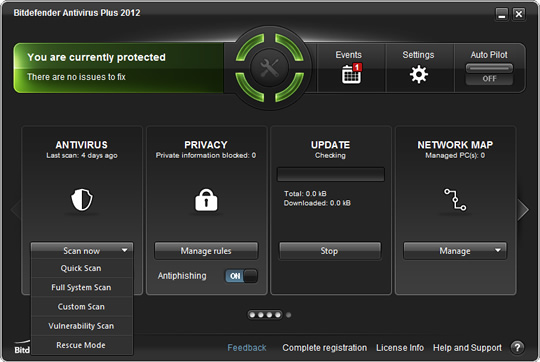
Task: Click the Privacy padlock icon
Action: 206,199
